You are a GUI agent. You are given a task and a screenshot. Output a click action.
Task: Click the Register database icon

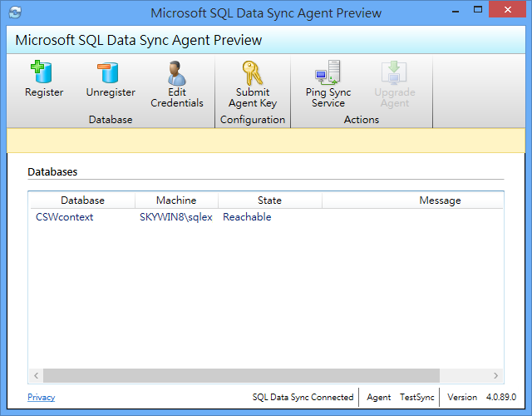click(42, 72)
